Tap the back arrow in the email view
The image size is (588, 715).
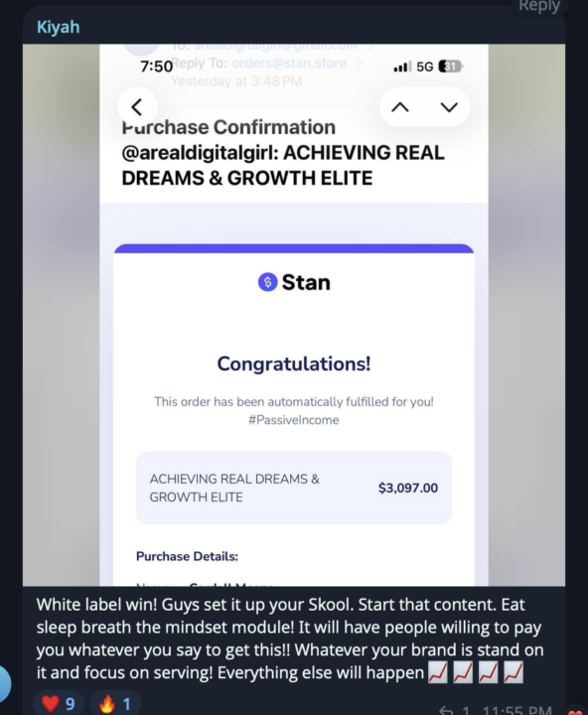coord(137,107)
